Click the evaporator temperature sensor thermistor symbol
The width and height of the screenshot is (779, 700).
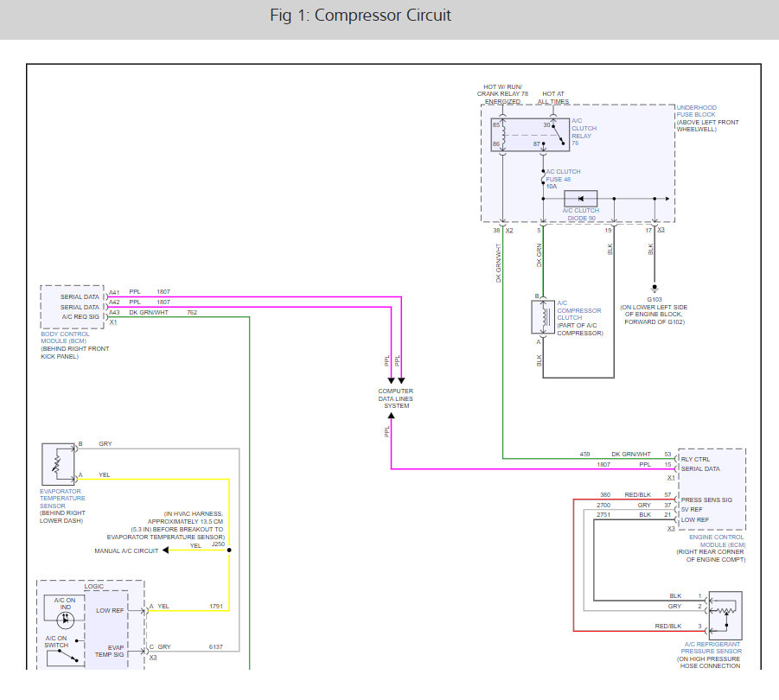[58, 464]
